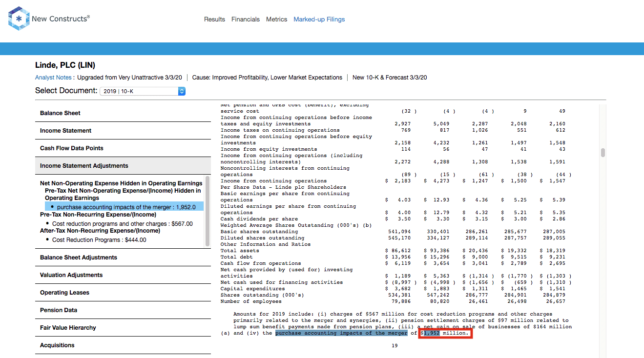Open the Financials navigation tab

pyautogui.click(x=246, y=20)
